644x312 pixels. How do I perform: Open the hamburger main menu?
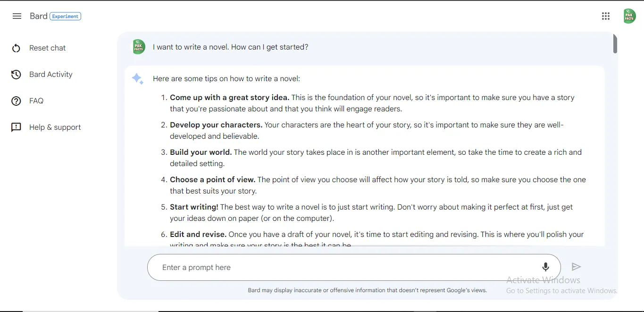17,16
